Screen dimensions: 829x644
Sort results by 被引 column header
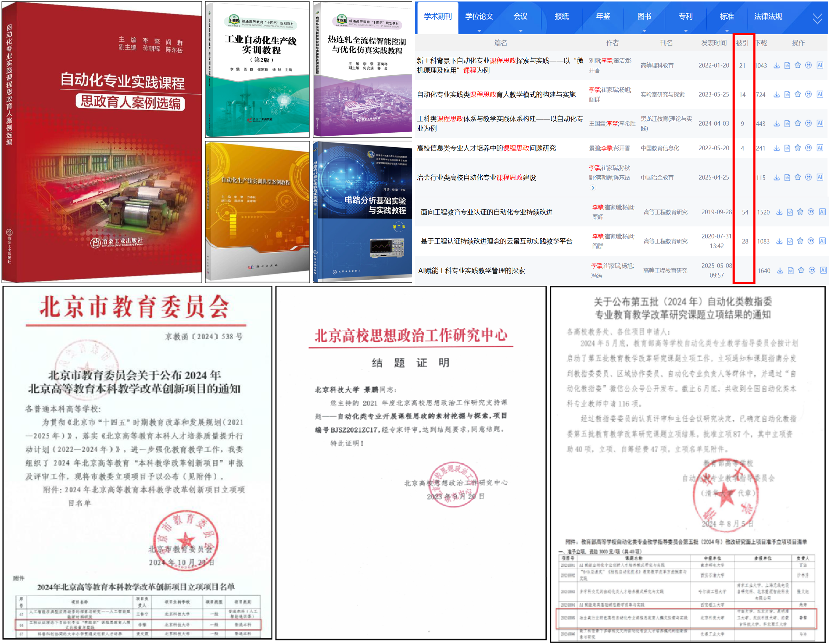coord(742,43)
